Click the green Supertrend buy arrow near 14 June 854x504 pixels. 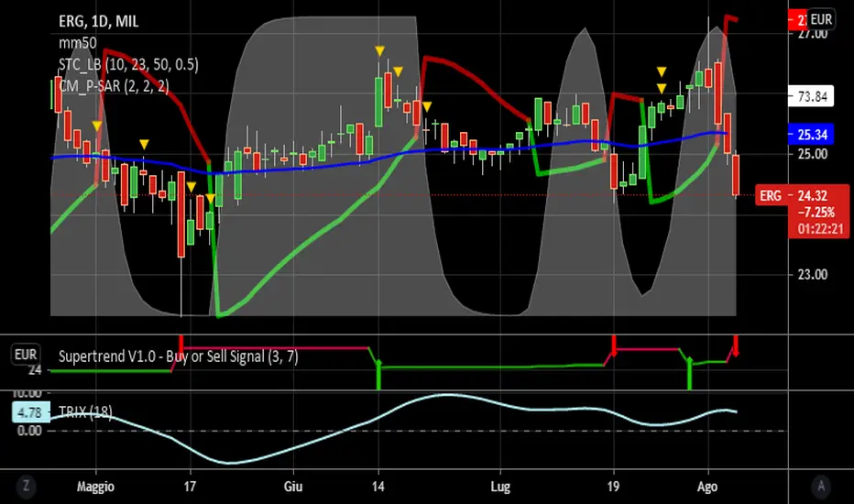point(378,374)
